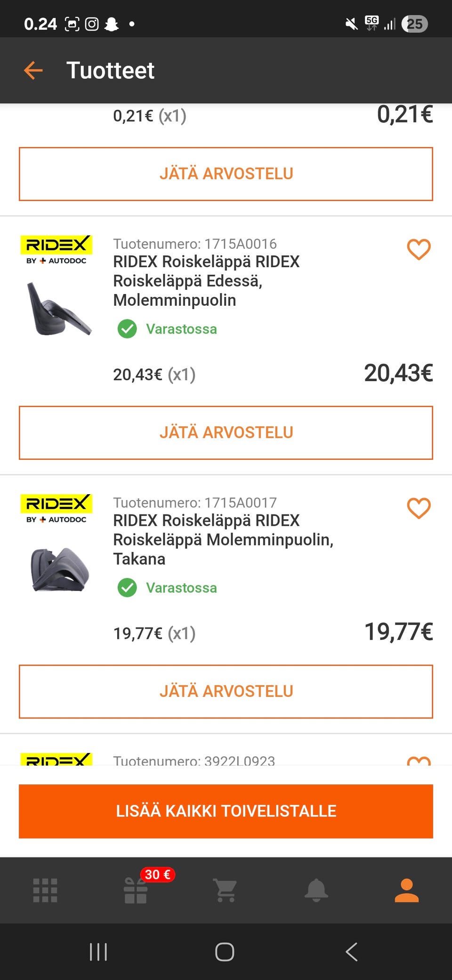Viewport: 452px width, 980px height.
Task: Toggle heart on product 3922L0923
Action: pyautogui.click(x=419, y=759)
